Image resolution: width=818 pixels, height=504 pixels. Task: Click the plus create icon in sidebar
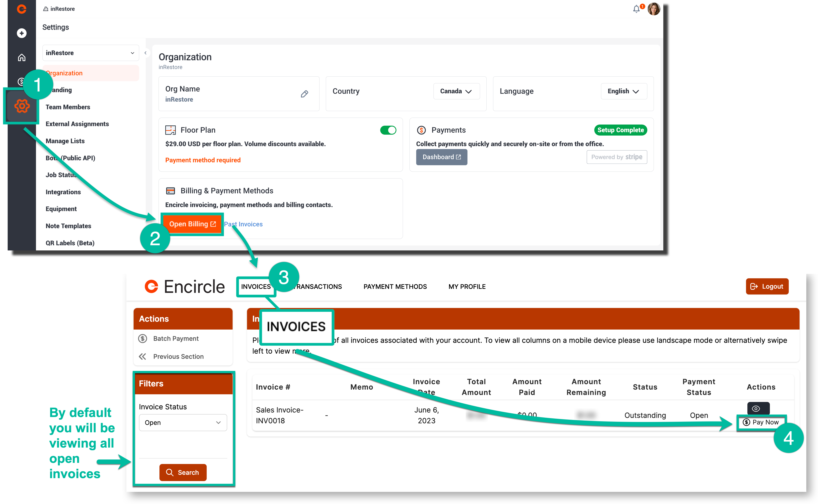[22, 33]
